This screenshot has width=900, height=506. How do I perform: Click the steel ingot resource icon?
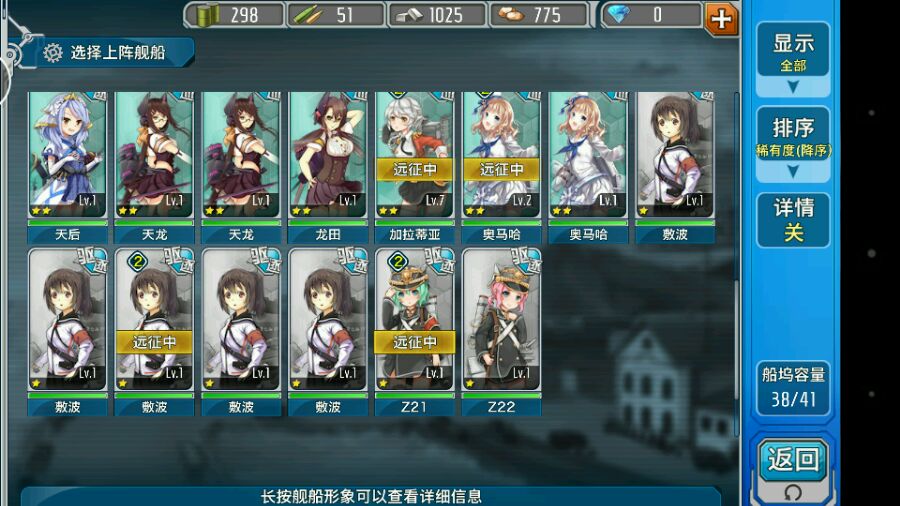tap(409, 15)
